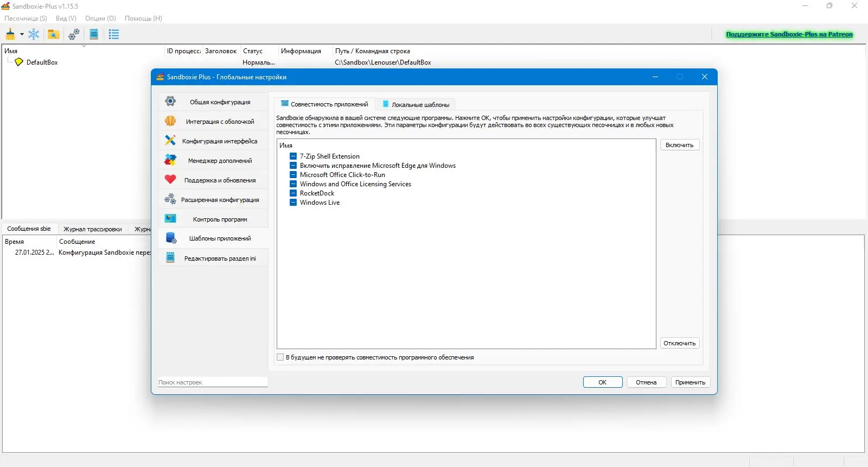
Task: Click the Поиск настроек search field
Action: [x=213, y=382]
